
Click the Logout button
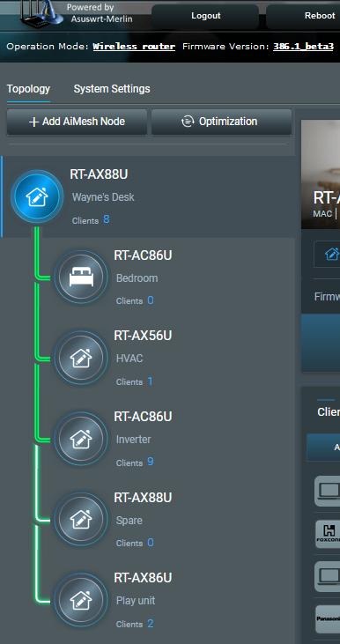click(x=205, y=16)
